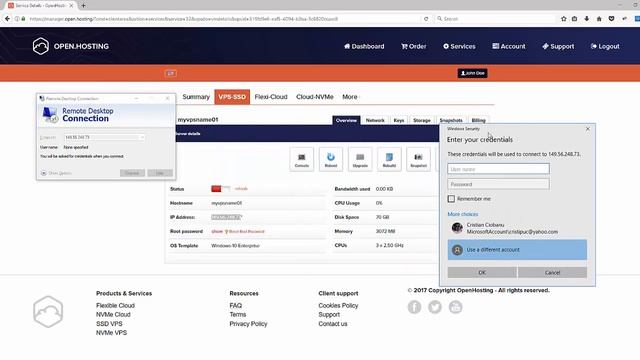
Task: Open the Storage sub-tab
Action: (422, 120)
